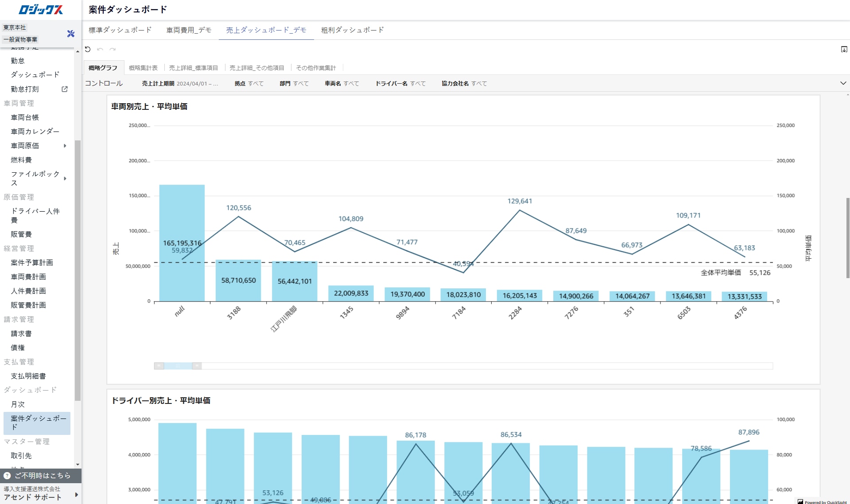Click the 一般貨物事業 business label
Viewport: 850px width, 504px height.
tap(20, 39)
